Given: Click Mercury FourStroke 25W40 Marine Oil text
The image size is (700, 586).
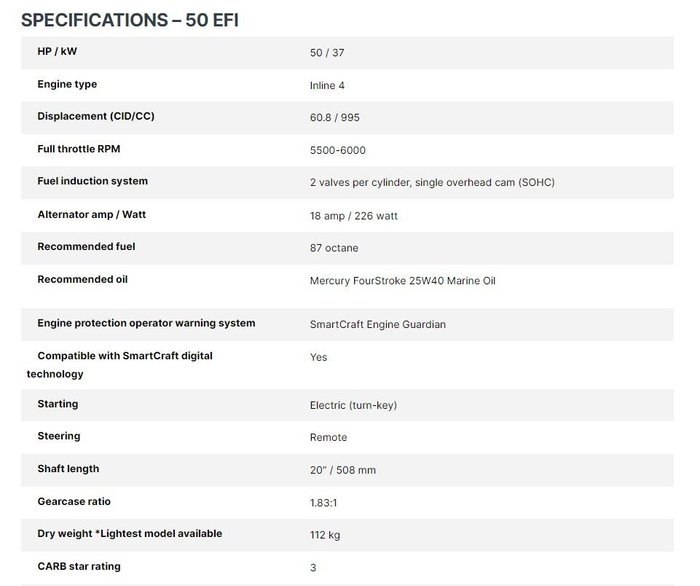Looking at the screenshot, I should 403,280.
